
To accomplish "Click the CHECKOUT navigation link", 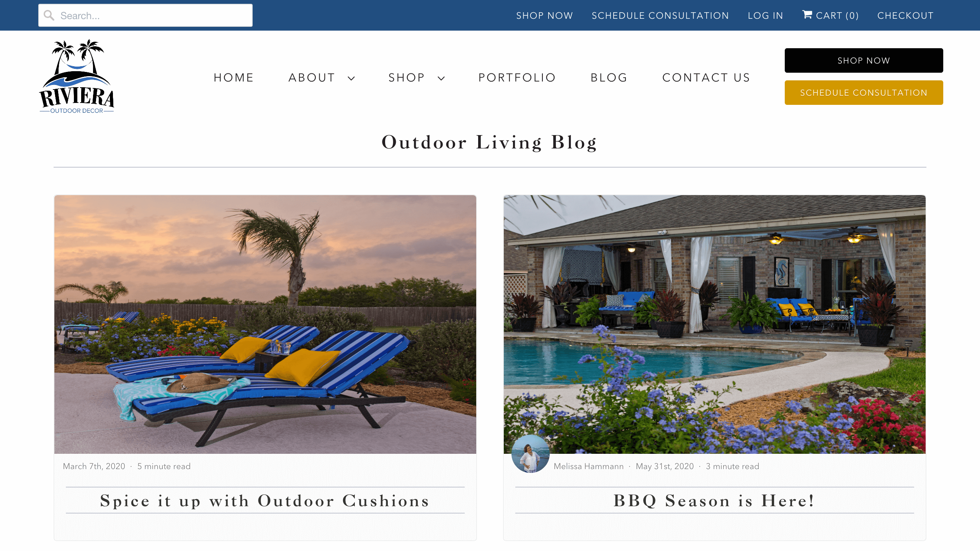I will (905, 15).
